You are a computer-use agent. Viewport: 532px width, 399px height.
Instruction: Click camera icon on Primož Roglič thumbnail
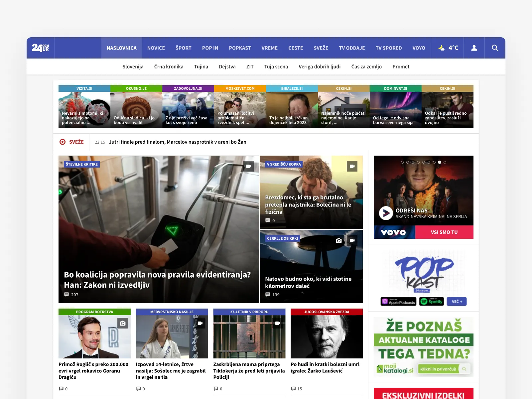click(123, 323)
